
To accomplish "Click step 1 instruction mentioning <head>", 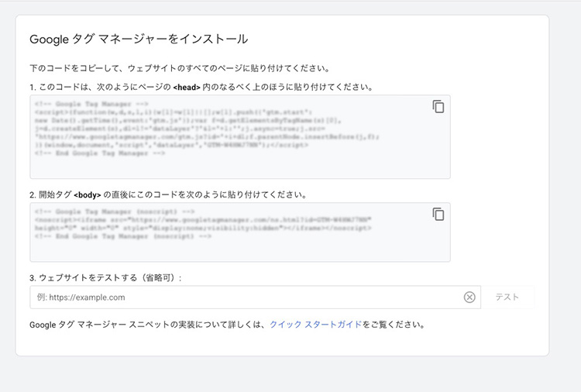I will click(x=201, y=87).
